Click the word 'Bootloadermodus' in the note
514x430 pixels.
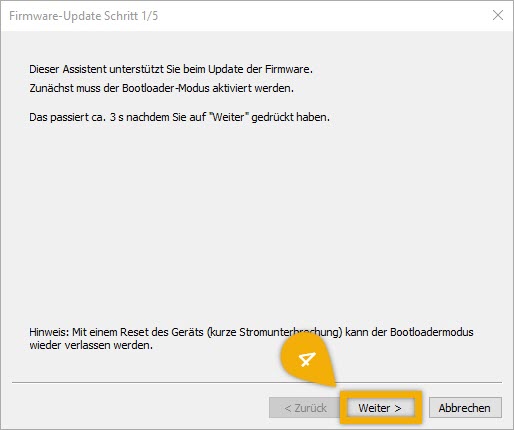pos(432,332)
